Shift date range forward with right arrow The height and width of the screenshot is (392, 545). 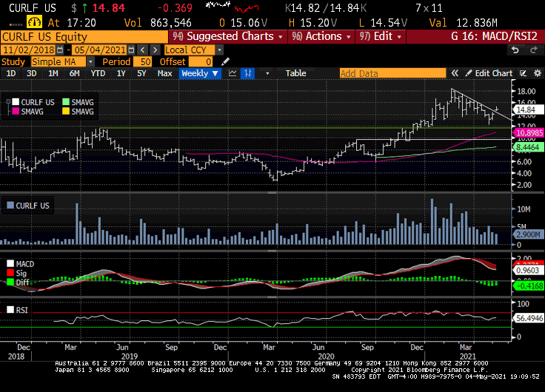tap(155, 50)
